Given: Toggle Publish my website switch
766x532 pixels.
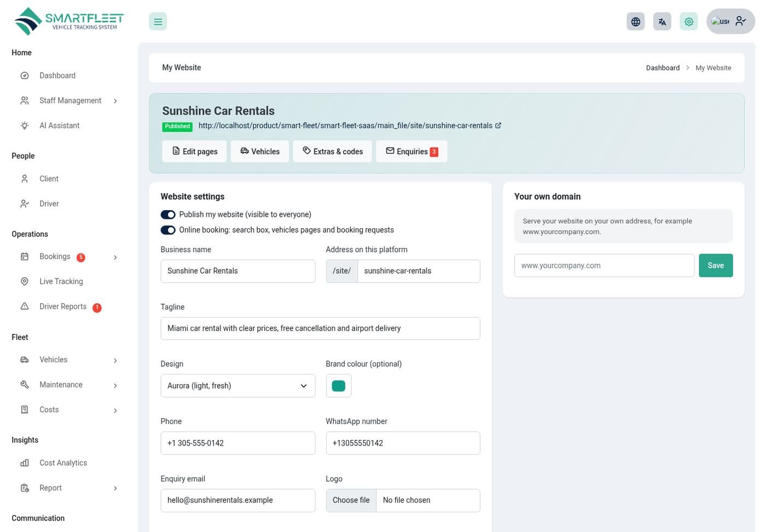Looking at the screenshot, I should tap(168, 215).
